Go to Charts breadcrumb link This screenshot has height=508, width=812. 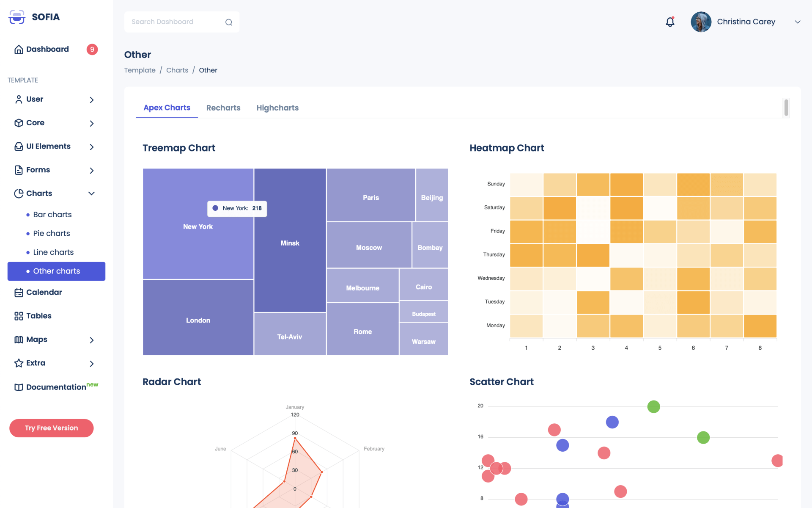coord(177,70)
